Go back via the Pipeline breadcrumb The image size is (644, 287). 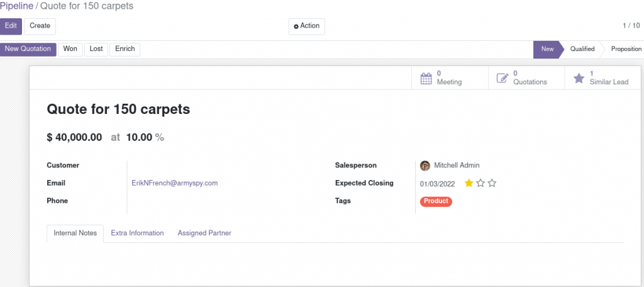pyautogui.click(x=16, y=6)
